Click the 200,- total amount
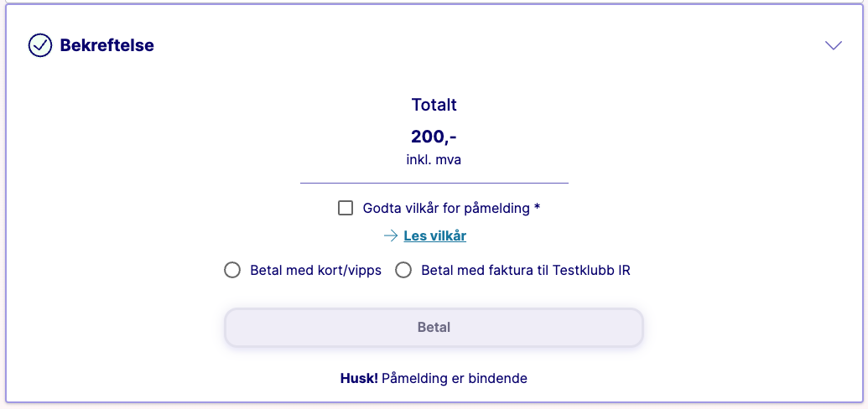Image resolution: width=868 pixels, height=409 pixels. (434, 136)
